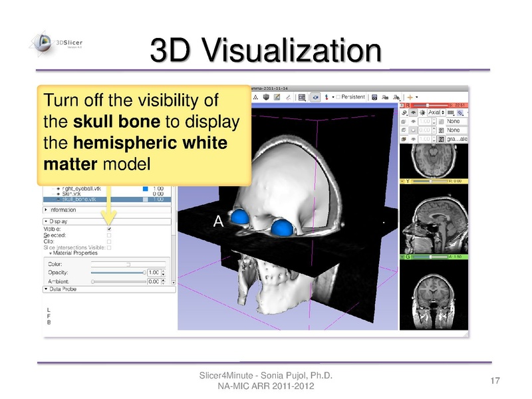Toggle red slice eye visibility icon
This screenshot has width=532, height=399.
click(x=414, y=113)
